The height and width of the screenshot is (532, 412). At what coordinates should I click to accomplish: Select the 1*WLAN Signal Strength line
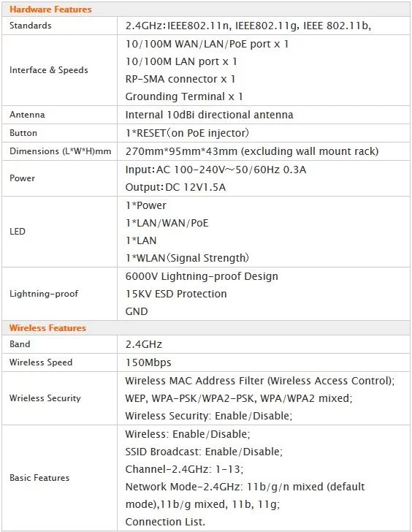pos(187,258)
